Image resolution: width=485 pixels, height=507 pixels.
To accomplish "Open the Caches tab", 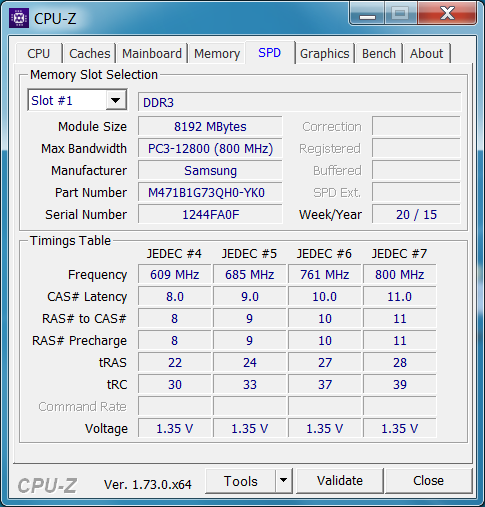I will point(90,53).
